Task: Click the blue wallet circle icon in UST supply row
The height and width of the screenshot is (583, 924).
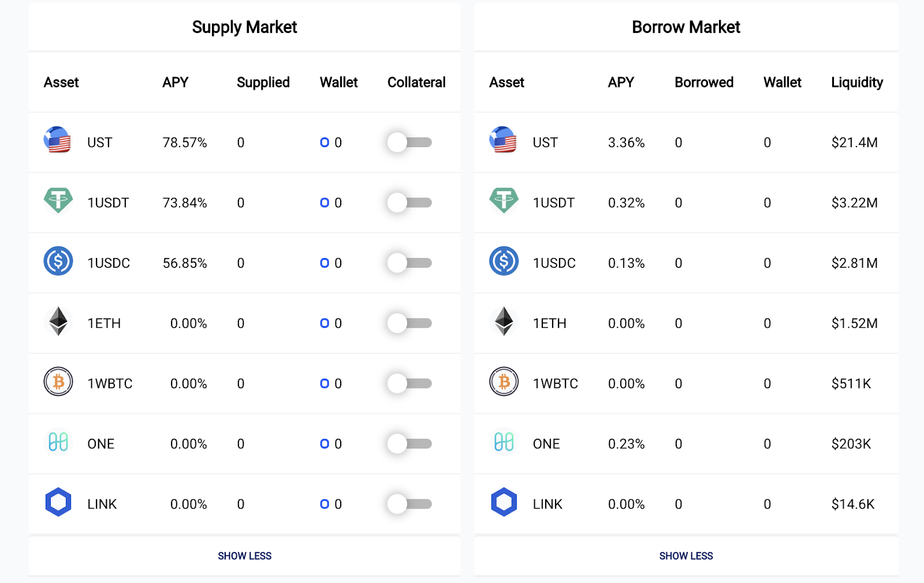Action: tap(325, 143)
